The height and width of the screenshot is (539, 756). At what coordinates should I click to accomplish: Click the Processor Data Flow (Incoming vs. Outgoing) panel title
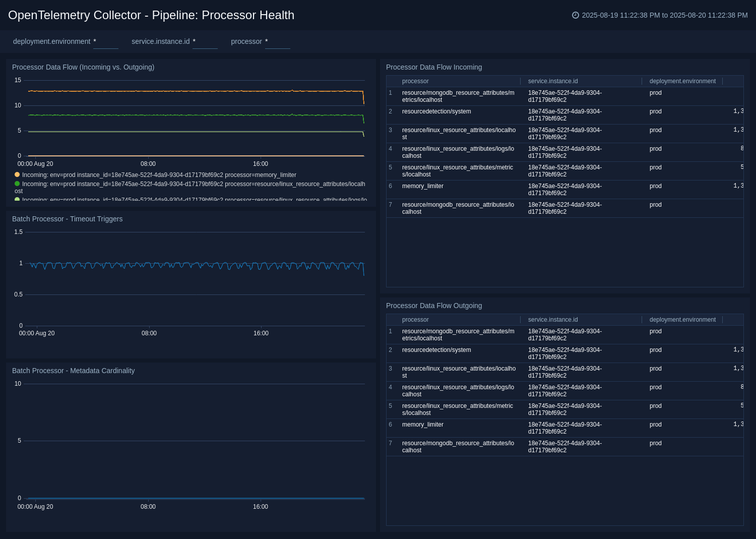tap(83, 67)
